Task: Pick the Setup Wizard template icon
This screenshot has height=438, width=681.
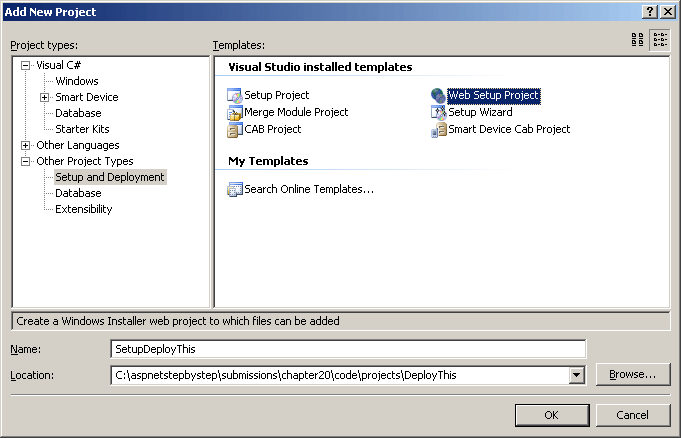Action: [x=438, y=113]
